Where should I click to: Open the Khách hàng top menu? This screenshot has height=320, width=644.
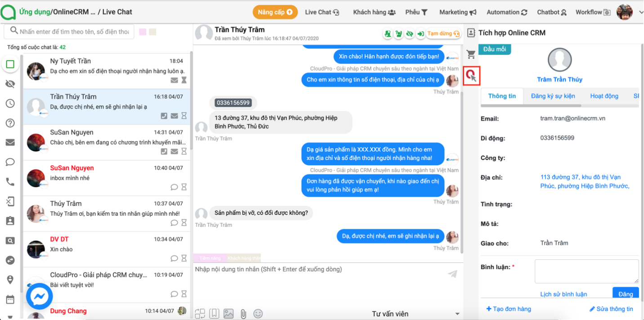tap(374, 12)
